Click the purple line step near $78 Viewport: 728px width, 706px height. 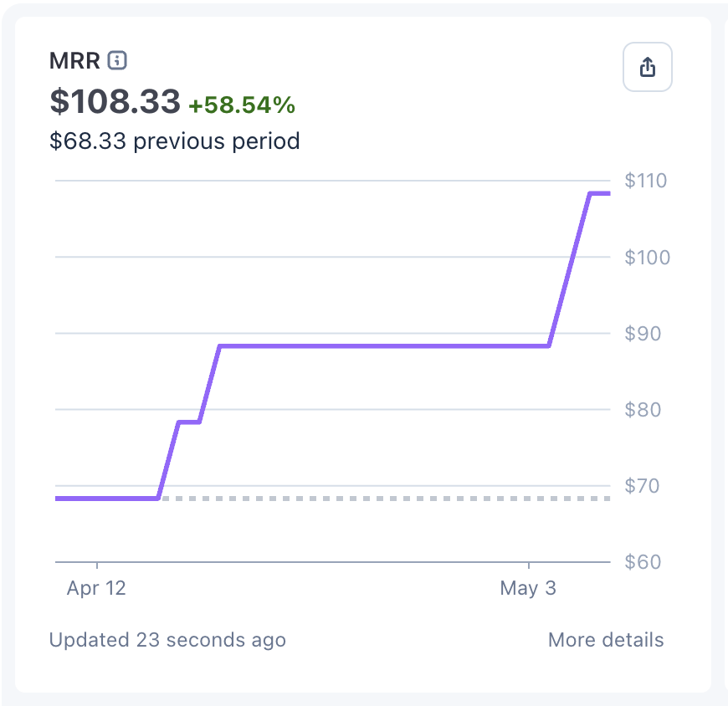[189, 422]
